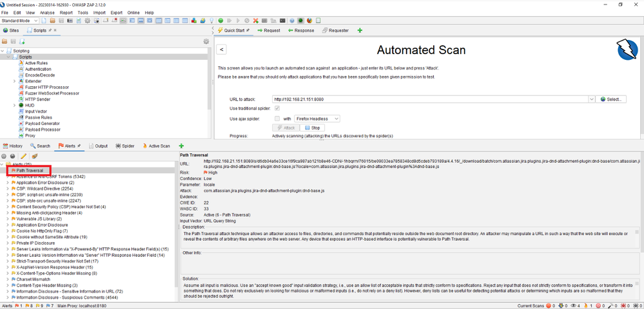Click the load script folder icon in Scripts panel
The height and width of the screenshot is (309, 644).
coord(5,41)
